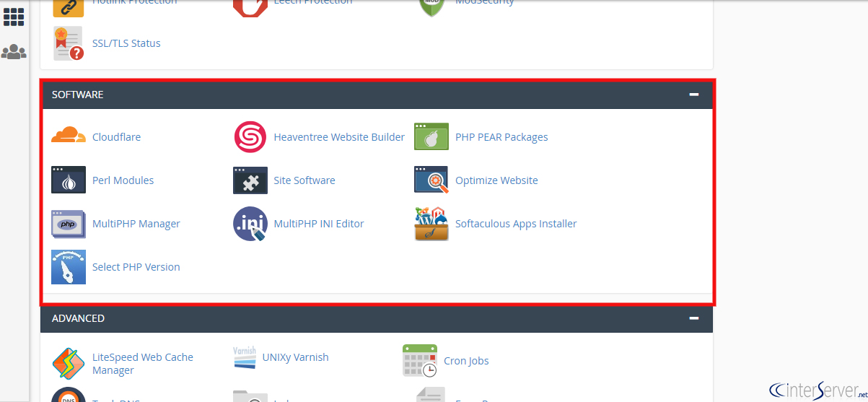Open the sidebar User Manager people icon
Viewport: 868px width, 402px height.
14,52
